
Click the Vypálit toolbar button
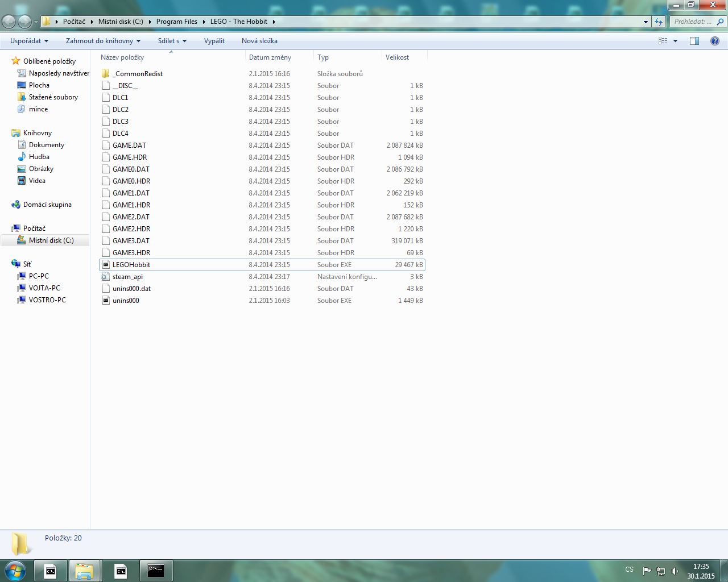coord(214,41)
